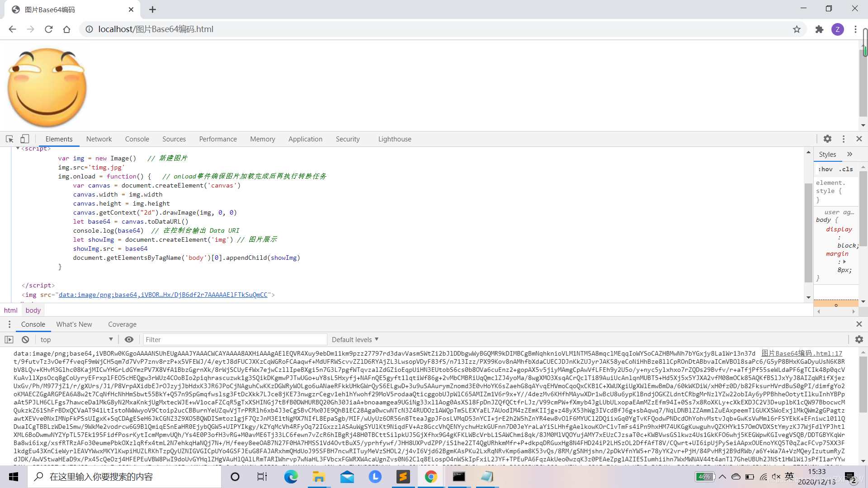Open Chrome's three-dot menu
868x488 pixels.
click(x=855, y=29)
